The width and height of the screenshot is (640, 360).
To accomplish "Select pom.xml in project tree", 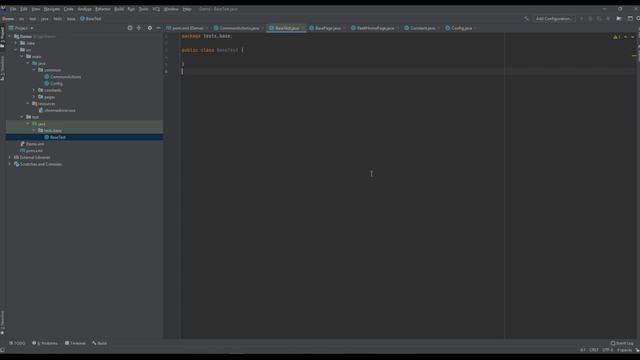I will (x=31, y=151).
